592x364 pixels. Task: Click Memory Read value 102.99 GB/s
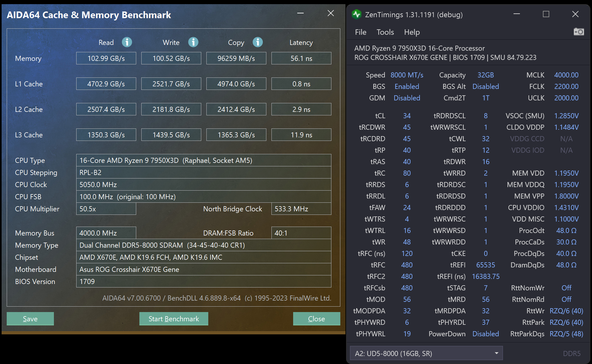tap(106, 58)
